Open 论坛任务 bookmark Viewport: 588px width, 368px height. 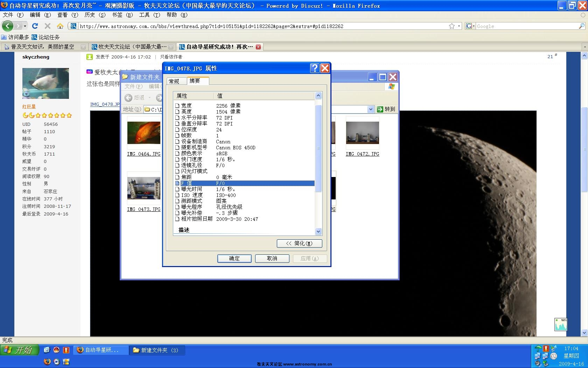(45, 37)
